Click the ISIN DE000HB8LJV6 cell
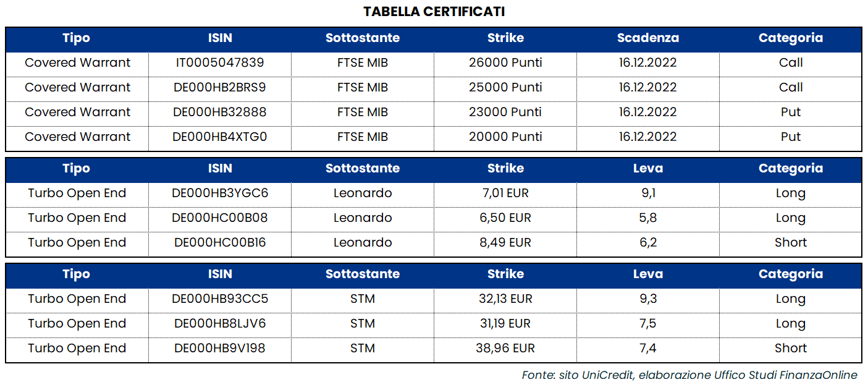The width and height of the screenshot is (868, 390). 220,323
